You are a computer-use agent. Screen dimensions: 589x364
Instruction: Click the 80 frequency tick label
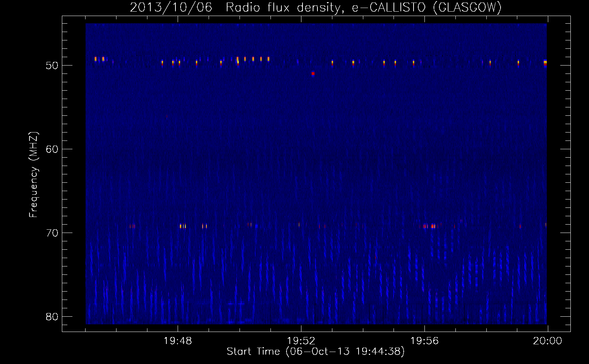coord(52,317)
